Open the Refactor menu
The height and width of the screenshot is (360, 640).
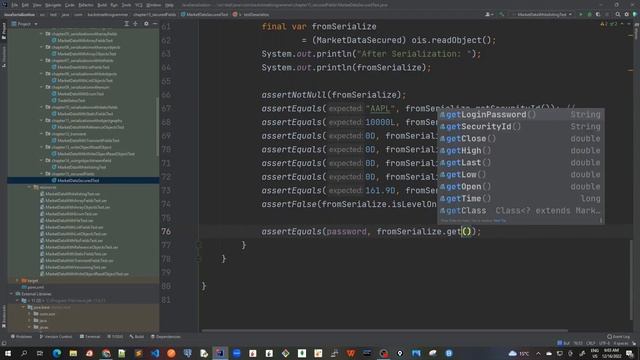[86, 5]
